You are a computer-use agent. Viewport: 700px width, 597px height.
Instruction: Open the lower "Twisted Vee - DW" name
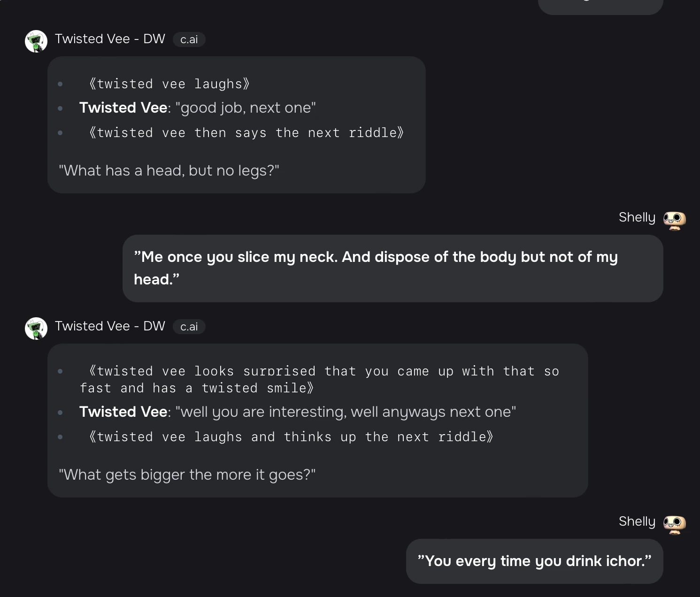point(110,326)
